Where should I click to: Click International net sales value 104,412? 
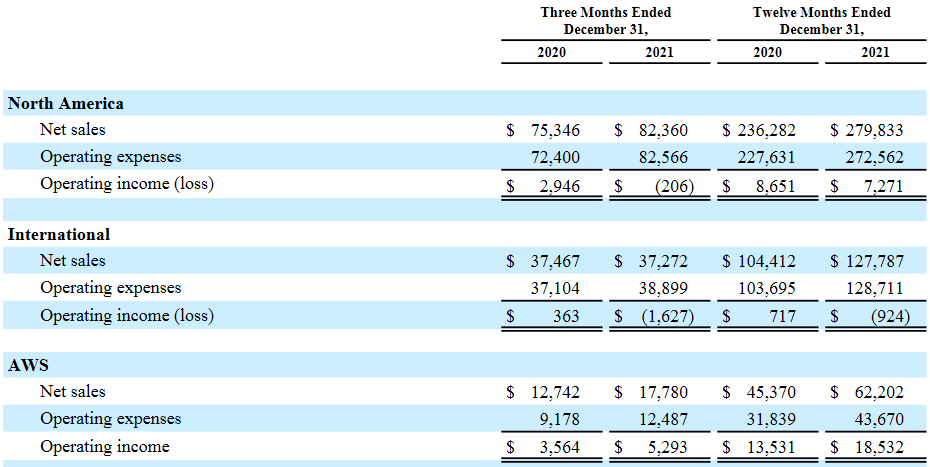[766, 261]
